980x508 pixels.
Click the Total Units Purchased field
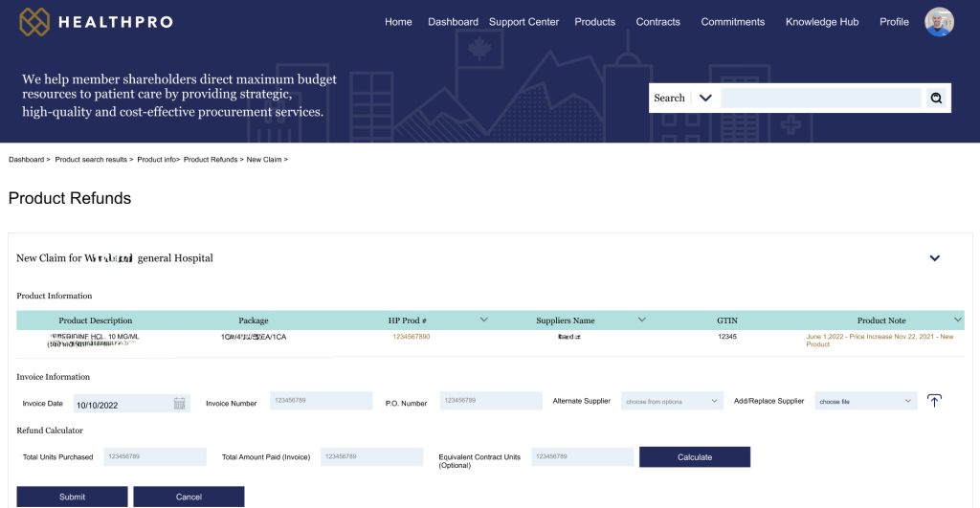pos(155,456)
